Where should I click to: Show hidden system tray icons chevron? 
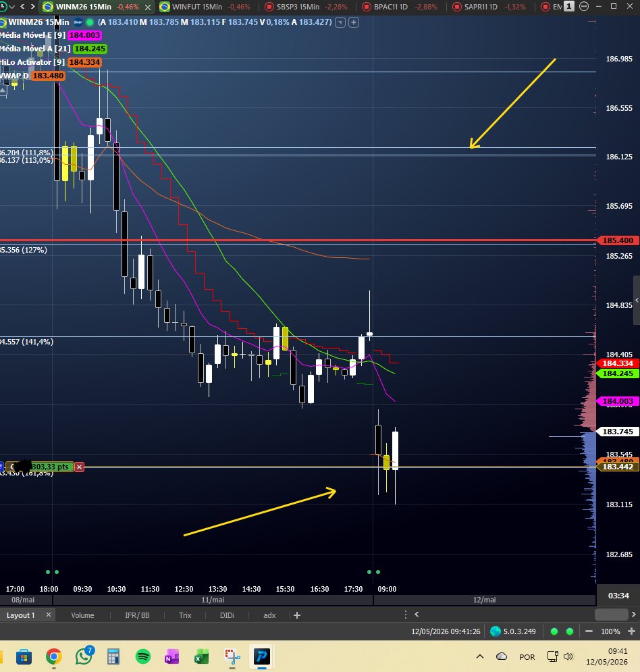[480, 656]
